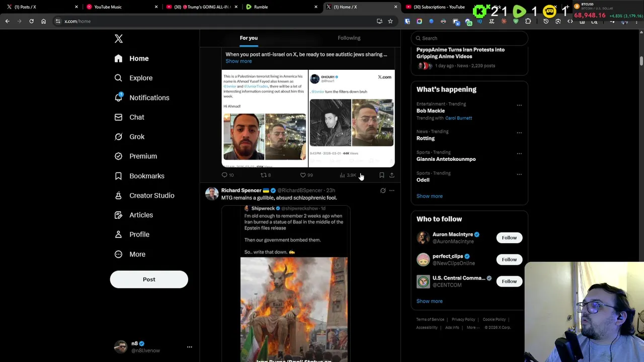The image size is (644, 362).
Task: Open more options for Odell trend
Action: pos(519,174)
